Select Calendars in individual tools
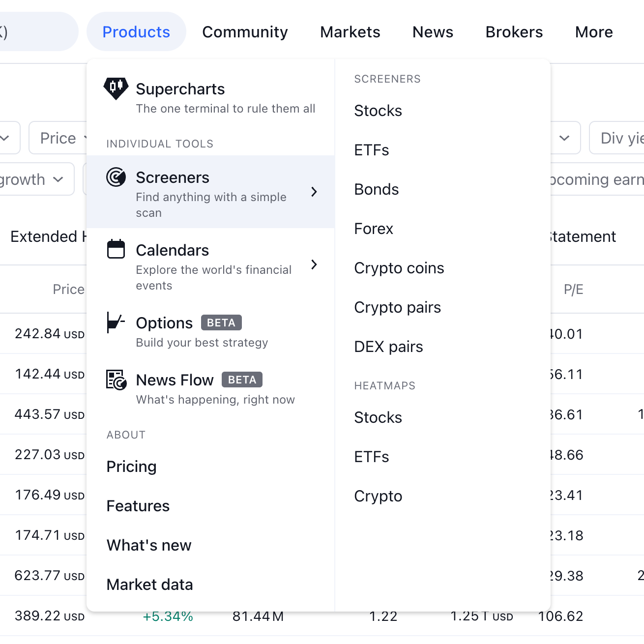 [x=210, y=264]
